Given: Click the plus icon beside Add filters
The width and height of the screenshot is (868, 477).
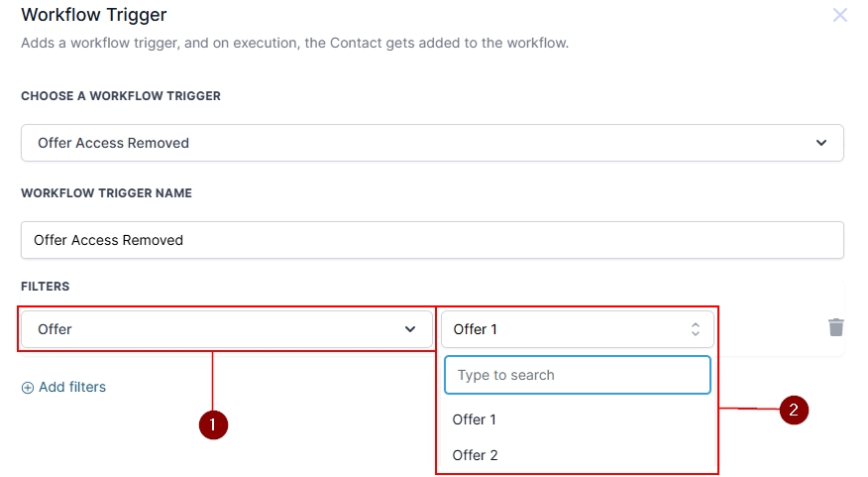Looking at the screenshot, I should pyautogui.click(x=28, y=388).
